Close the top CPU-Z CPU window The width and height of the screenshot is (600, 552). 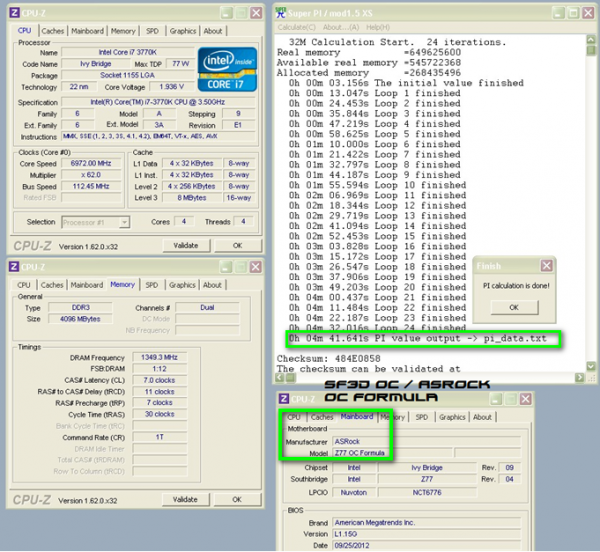[x=256, y=13]
